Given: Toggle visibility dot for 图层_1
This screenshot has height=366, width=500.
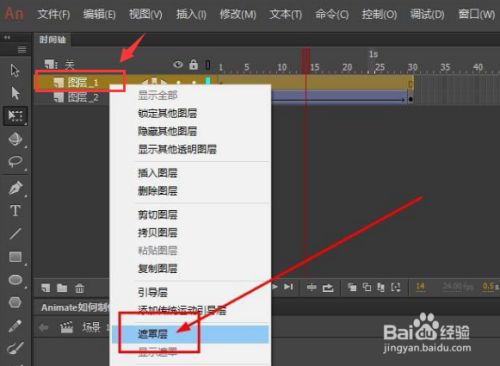Looking at the screenshot, I should point(179,82).
